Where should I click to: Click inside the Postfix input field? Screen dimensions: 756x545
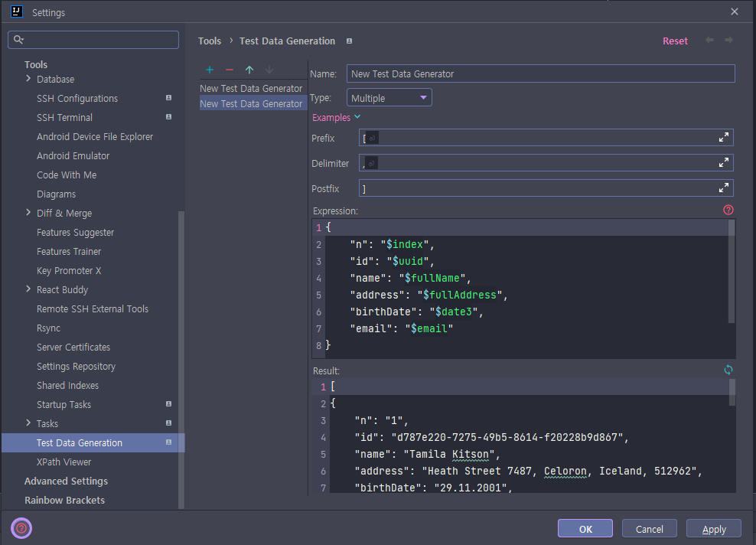546,188
